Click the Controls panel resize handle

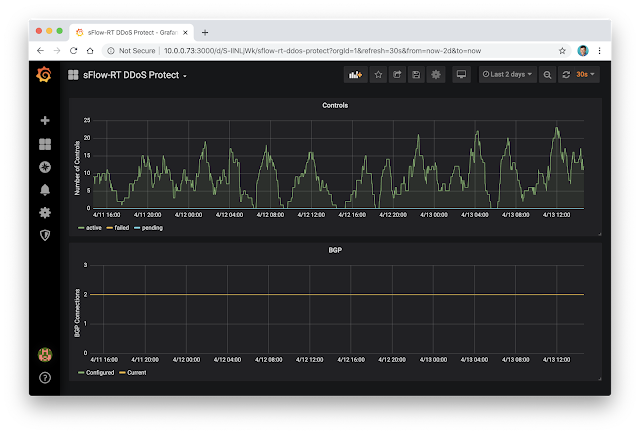(599, 234)
